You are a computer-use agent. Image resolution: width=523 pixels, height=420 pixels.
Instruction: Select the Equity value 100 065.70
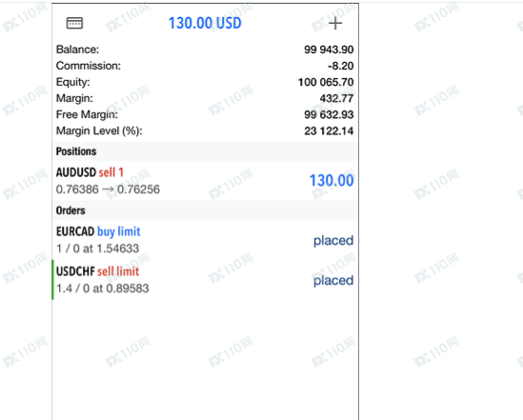[x=326, y=82]
